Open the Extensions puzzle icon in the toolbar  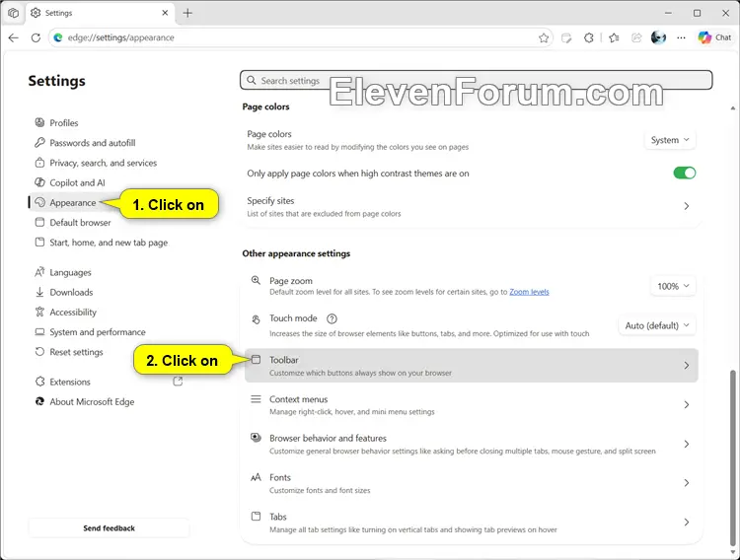pos(588,37)
